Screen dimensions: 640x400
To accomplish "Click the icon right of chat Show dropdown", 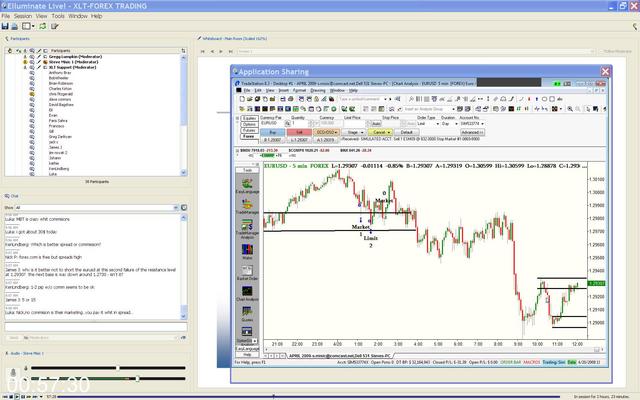I will point(184,208).
